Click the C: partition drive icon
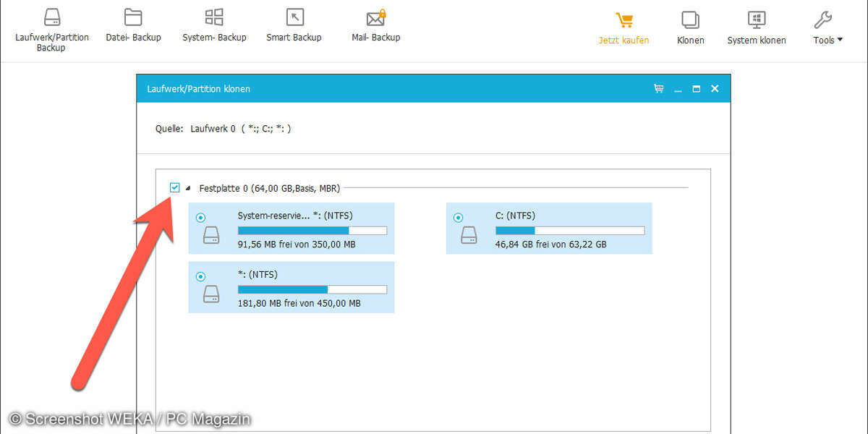 pyautogui.click(x=469, y=235)
